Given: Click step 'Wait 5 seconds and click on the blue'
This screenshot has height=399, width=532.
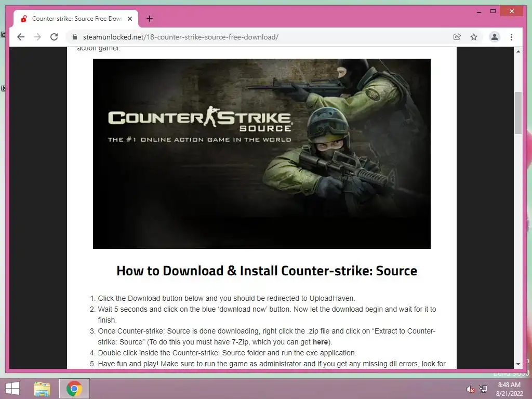Looking at the screenshot, I should click(267, 314).
